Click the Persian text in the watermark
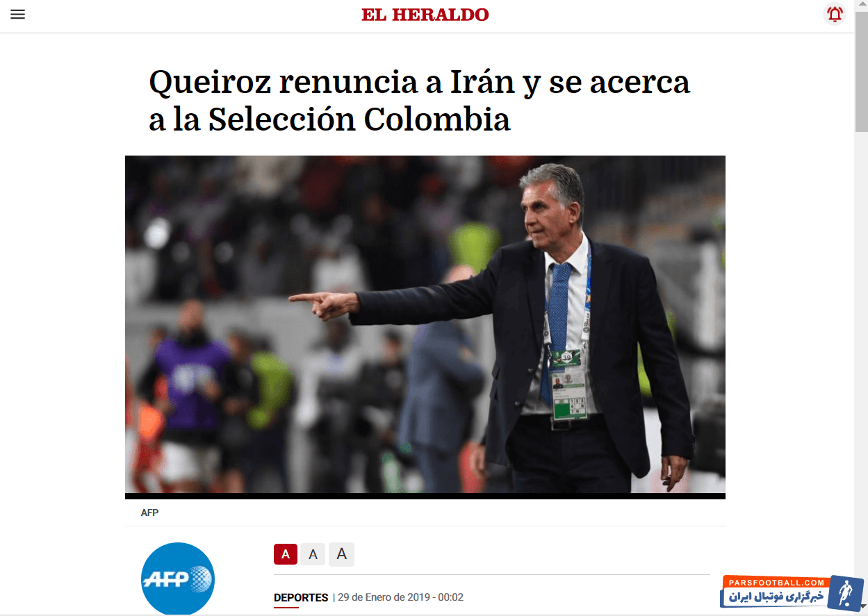Screen dimensions: 868x616 (x=776, y=597)
